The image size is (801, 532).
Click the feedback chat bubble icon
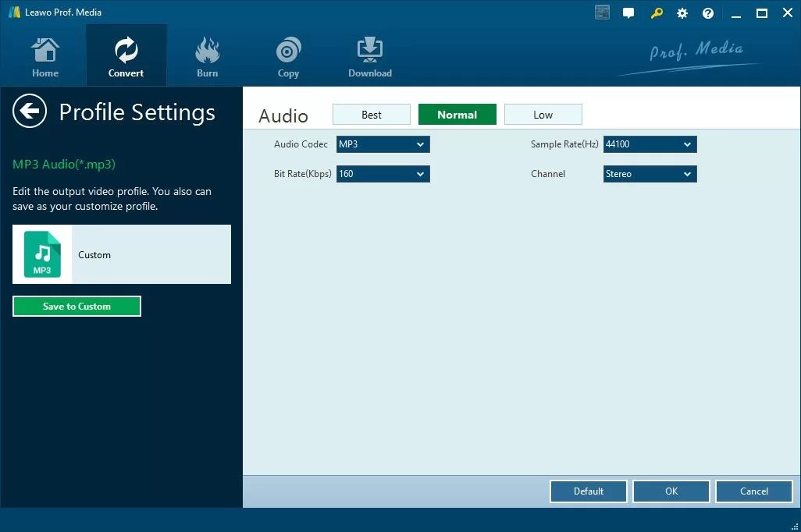[x=628, y=12]
